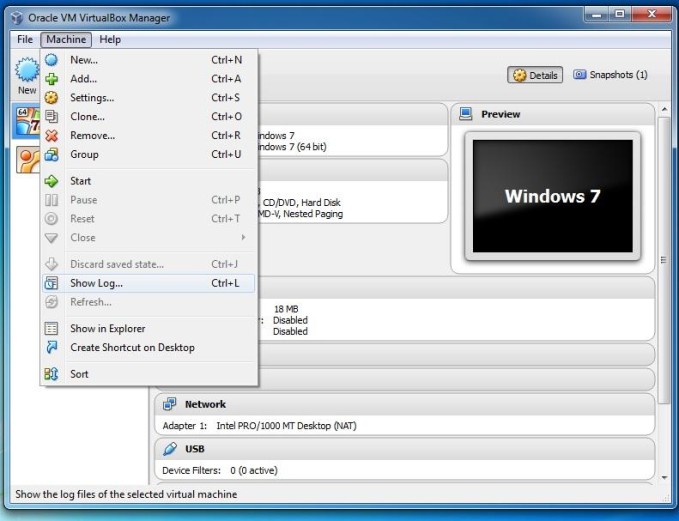Click 'Device Filters:' label text
Image resolution: width=679 pixels, height=521 pixels.
pos(191,470)
